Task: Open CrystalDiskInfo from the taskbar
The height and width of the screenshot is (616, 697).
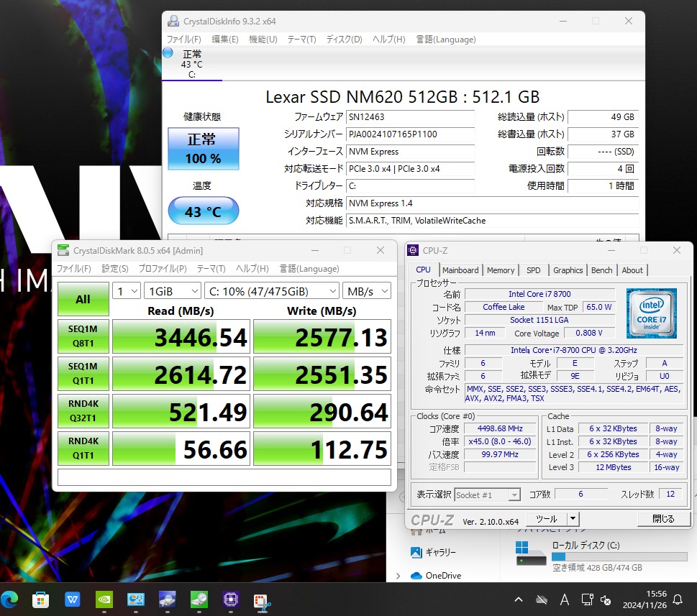Action: (x=167, y=599)
